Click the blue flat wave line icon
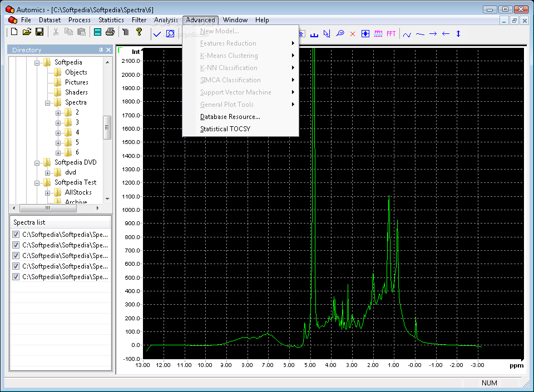The image size is (534, 392). tap(421, 34)
